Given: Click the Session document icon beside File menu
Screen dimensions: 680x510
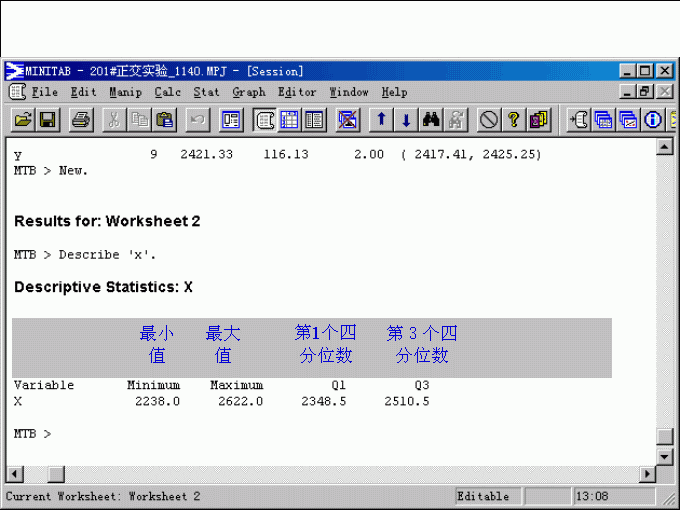Looking at the screenshot, I should click(16, 92).
